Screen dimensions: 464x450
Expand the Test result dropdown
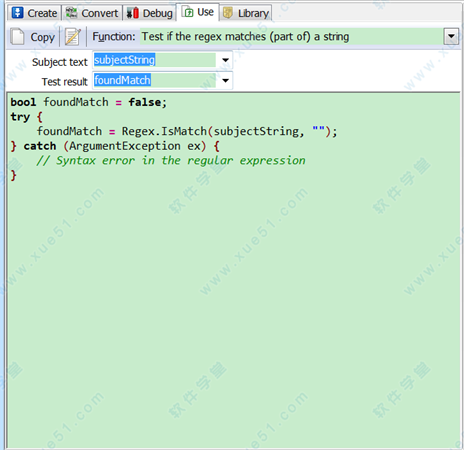click(x=225, y=80)
